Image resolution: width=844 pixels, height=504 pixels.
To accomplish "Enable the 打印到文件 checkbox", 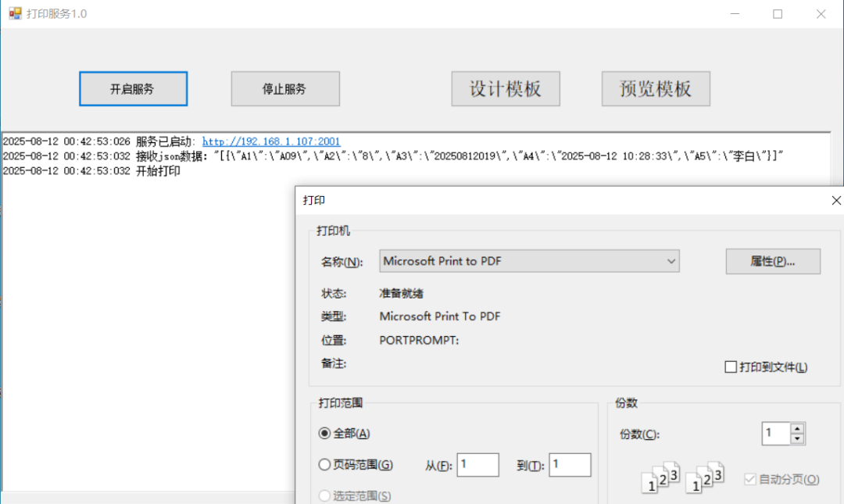I will coord(731,367).
